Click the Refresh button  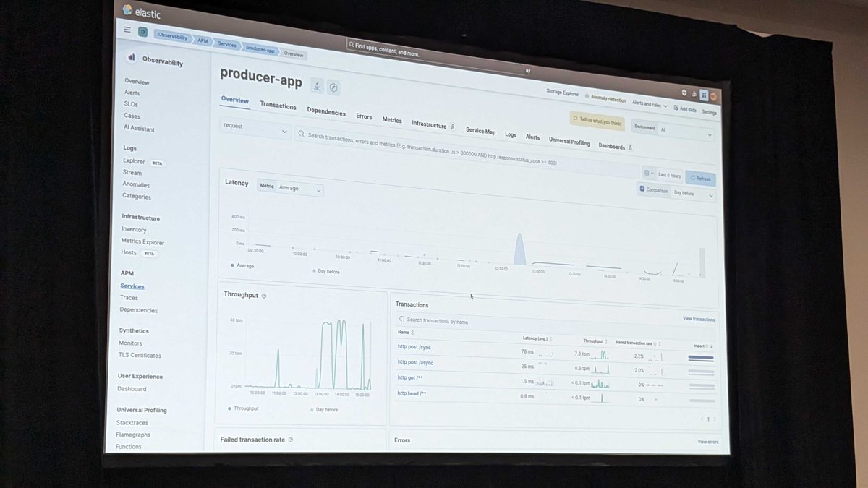coord(700,179)
